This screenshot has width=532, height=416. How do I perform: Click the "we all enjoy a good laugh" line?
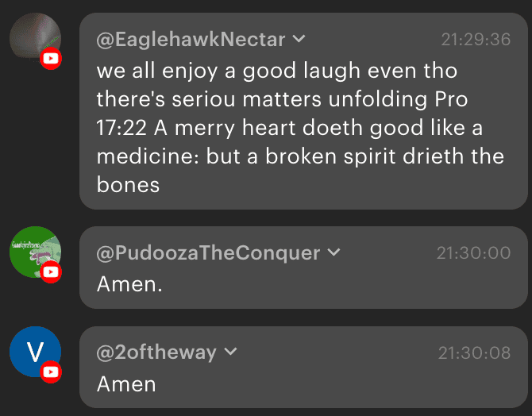277,71
